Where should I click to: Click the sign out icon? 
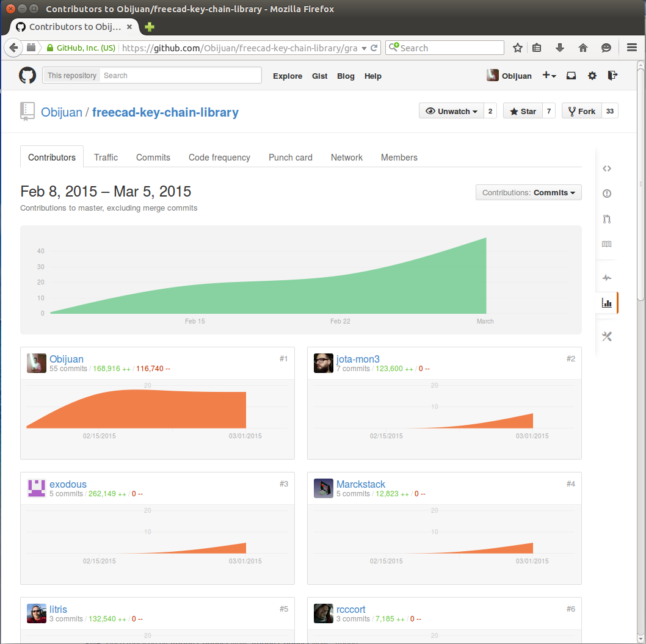612,76
